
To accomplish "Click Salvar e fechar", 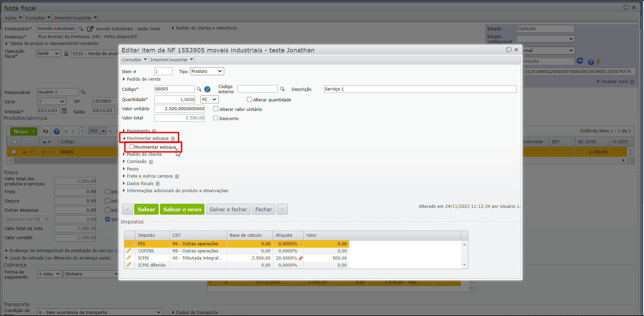I will (228, 209).
